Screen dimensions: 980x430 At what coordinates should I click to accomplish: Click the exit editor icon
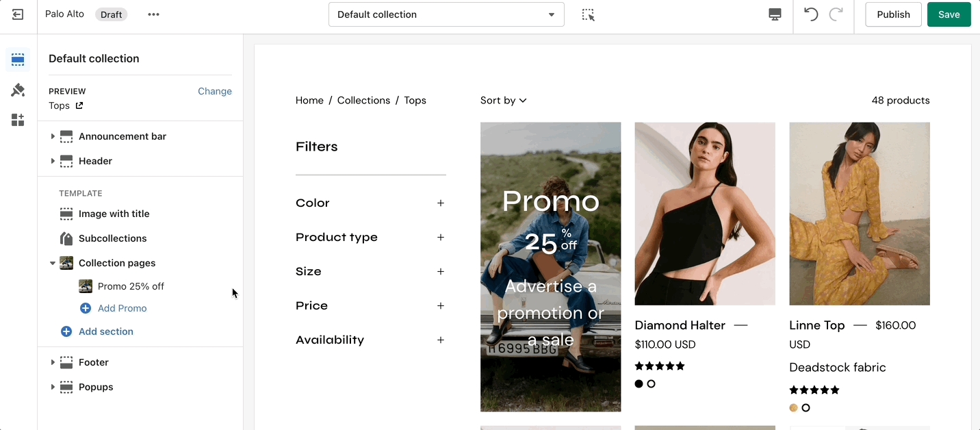[18, 14]
